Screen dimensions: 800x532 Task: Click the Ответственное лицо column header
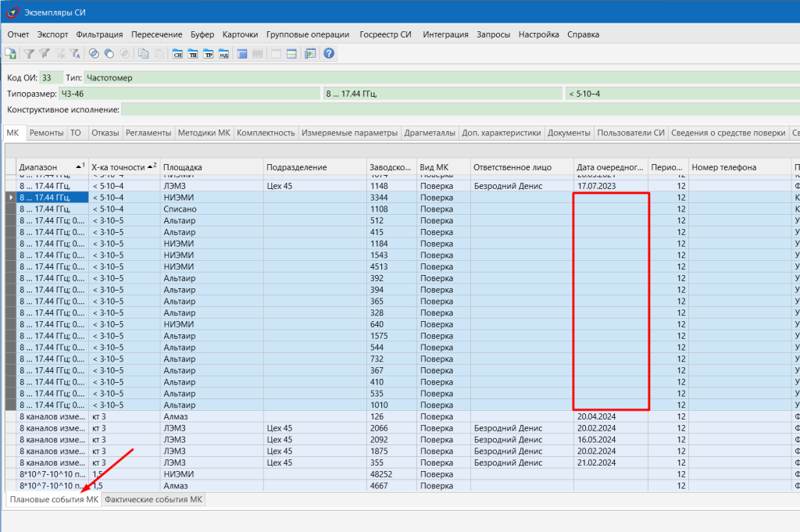pos(522,167)
